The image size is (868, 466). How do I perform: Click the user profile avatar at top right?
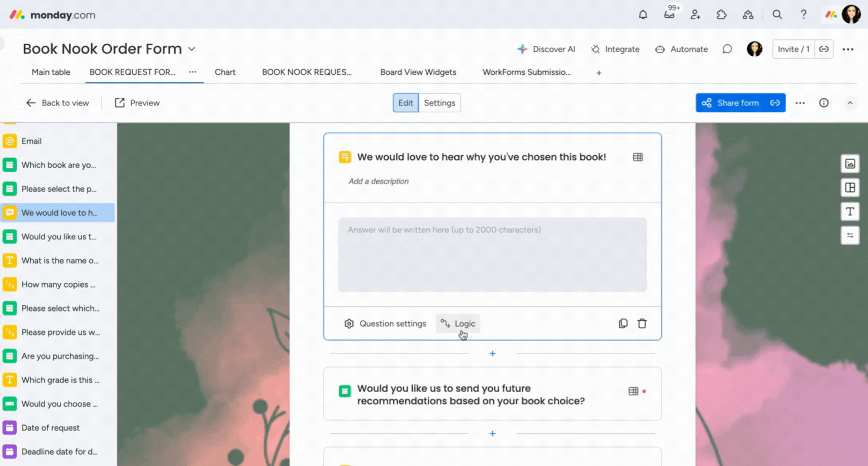pos(851,15)
